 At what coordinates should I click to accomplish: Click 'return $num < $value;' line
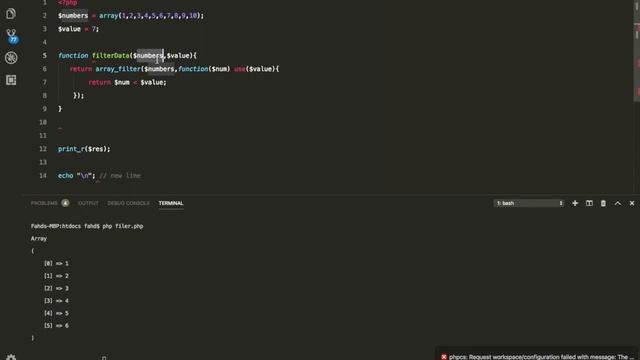(127, 82)
